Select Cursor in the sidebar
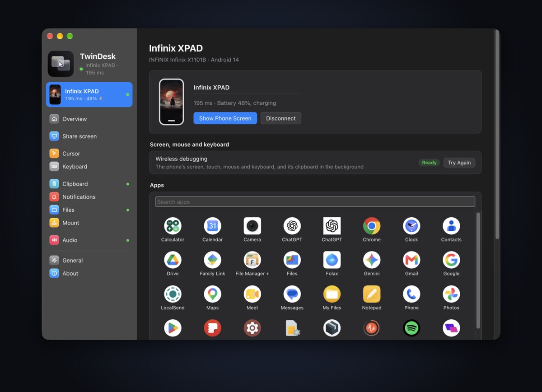The image size is (542, 392). [89, 154]
